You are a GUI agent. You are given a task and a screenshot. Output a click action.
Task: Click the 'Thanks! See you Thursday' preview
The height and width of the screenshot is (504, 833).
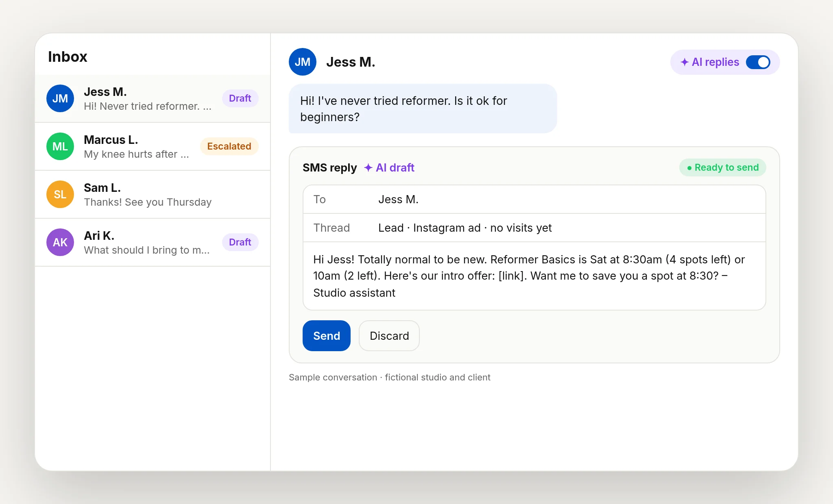coord(148,202)
